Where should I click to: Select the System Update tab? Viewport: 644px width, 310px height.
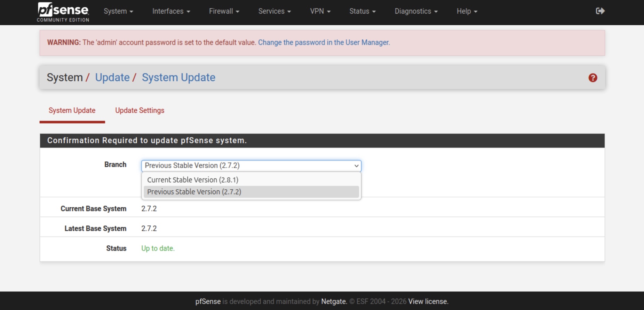[x=72, y=110]
